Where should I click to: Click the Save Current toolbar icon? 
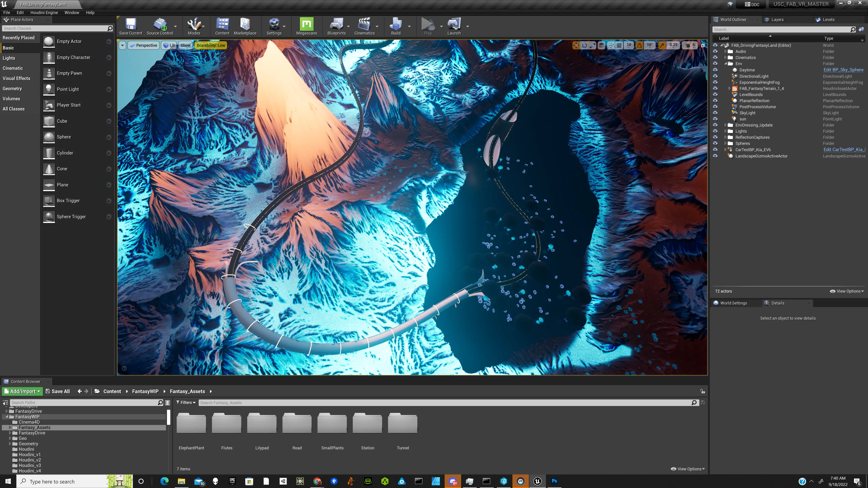click(131, 26)
